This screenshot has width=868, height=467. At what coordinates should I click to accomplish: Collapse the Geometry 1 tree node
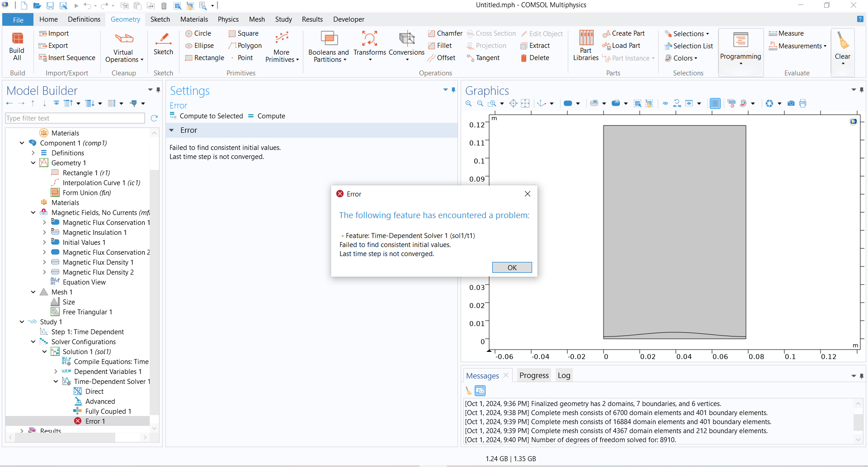point(33,163)
